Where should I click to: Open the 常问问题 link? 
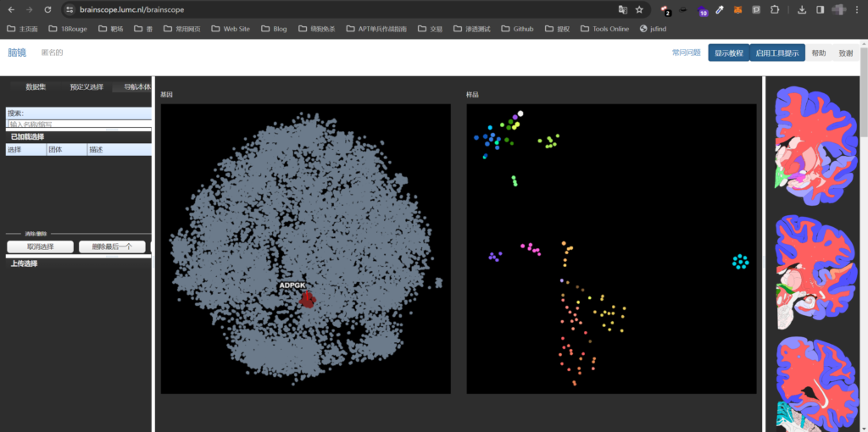(686, 53)
